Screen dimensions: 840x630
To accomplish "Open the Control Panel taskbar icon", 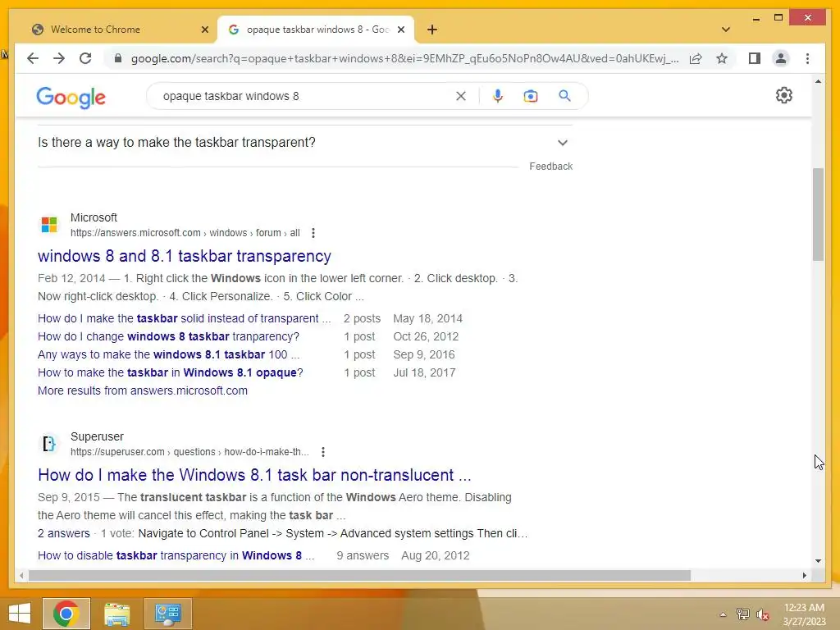I will pos(167,614).
